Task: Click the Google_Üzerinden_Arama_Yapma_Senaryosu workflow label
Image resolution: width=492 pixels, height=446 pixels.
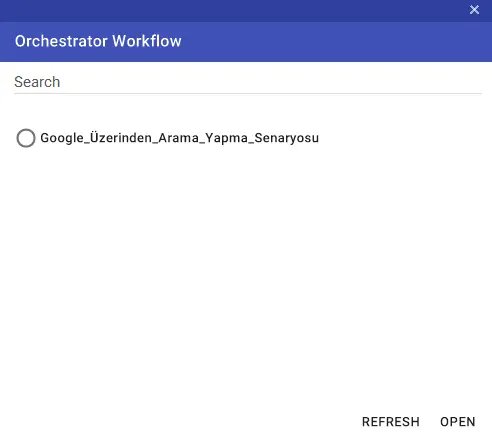Action: (179, 138)
